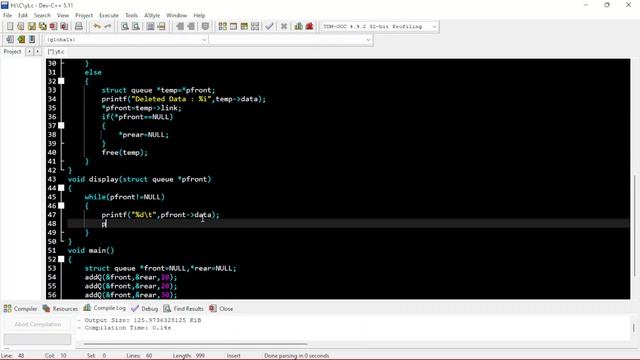This screenshot has height=360, width=640.
Task: Click the right sidebar tab scroll arrow
Action: [37, 52]
